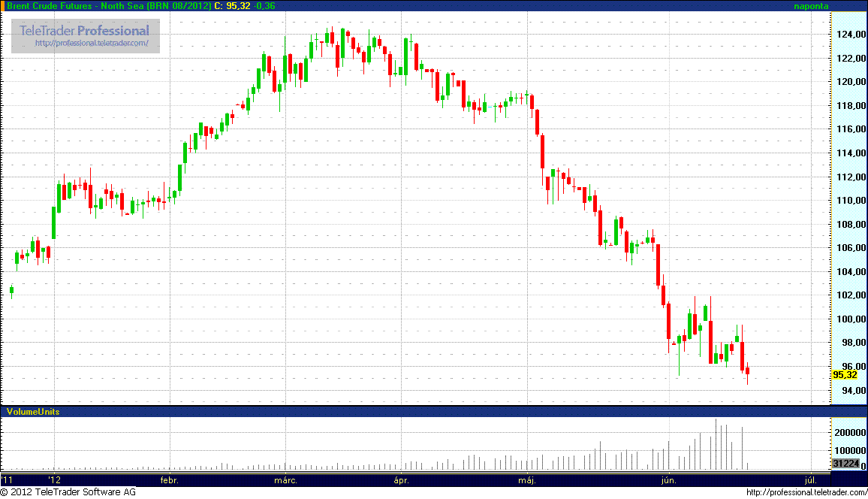Click the ápr. month label
The width and height of the screenshot is (868, 499).
(402, 480)
